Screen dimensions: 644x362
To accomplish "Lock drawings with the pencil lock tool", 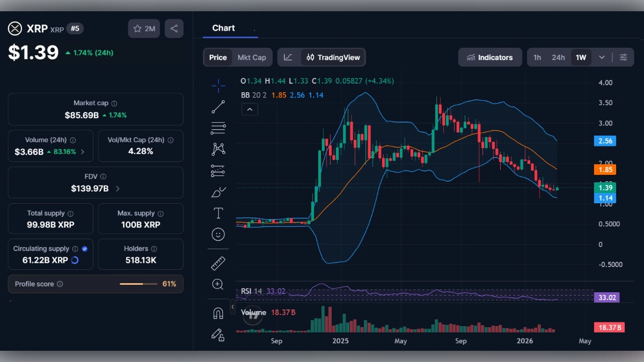I will (218, 335).
